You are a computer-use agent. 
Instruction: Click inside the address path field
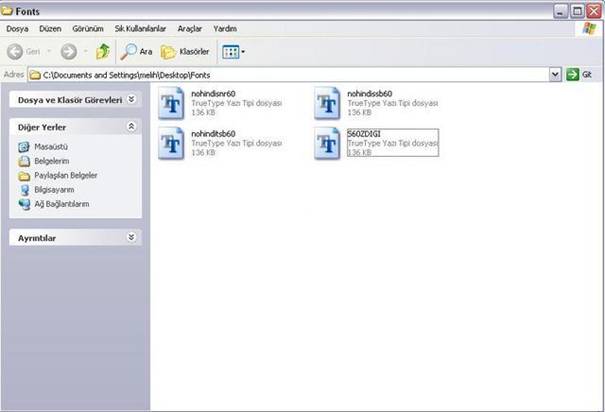click(290, 75)
